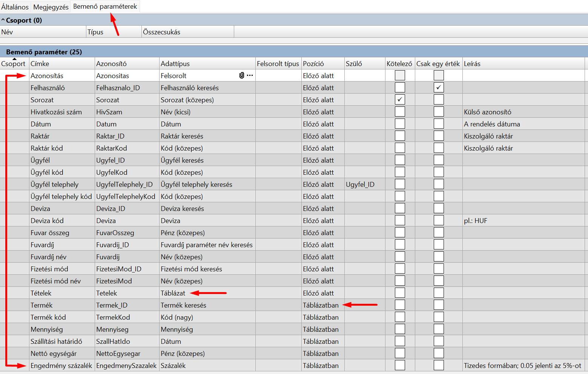The height and width of the screenshot is (374, 588).
Task: Toggle Csak egy érték for Felhasználó row
Action: [x=439, y=88]
